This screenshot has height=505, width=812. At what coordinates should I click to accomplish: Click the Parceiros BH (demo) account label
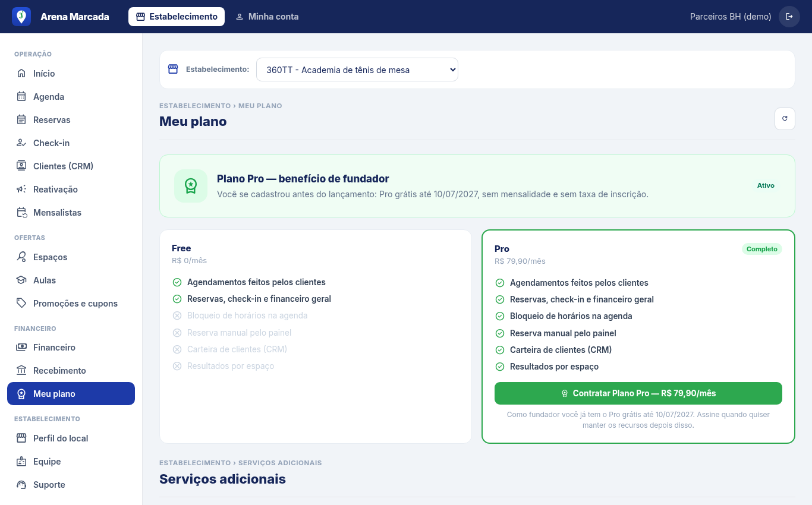[x=731, y=17]
